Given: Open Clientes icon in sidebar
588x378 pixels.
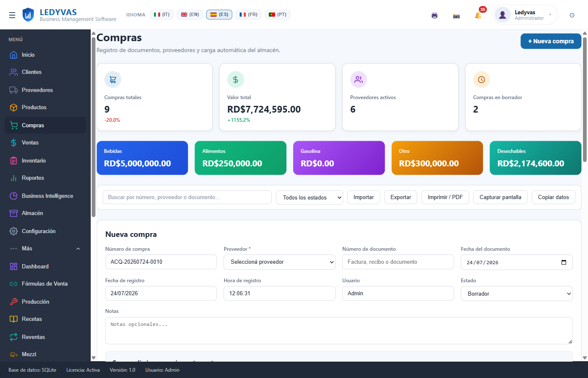Looking at the screenshot, I should click(x=13, y=72).
